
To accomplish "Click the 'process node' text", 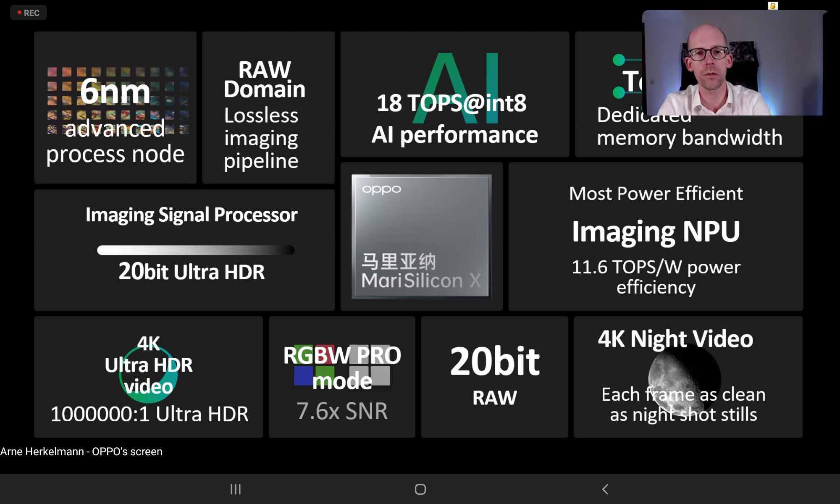I will pyautogui.click(x=115, y=154).
